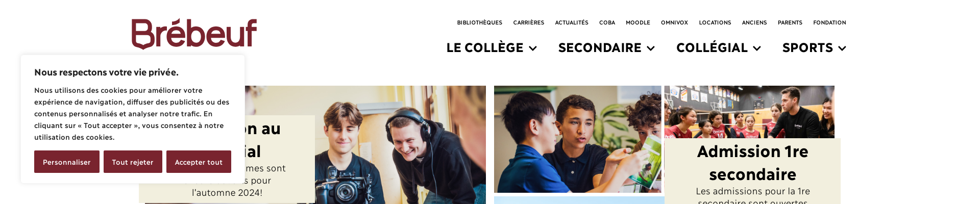
Task: Open the Omnivox link
Action: pos(674,22)
